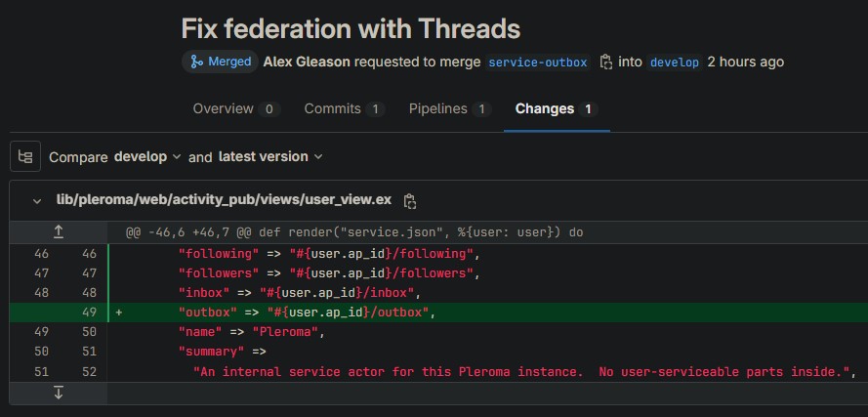Click the "following" code line
Image resolution: width=868 pixels, height=417 pixels.
(x=328, y=254)
